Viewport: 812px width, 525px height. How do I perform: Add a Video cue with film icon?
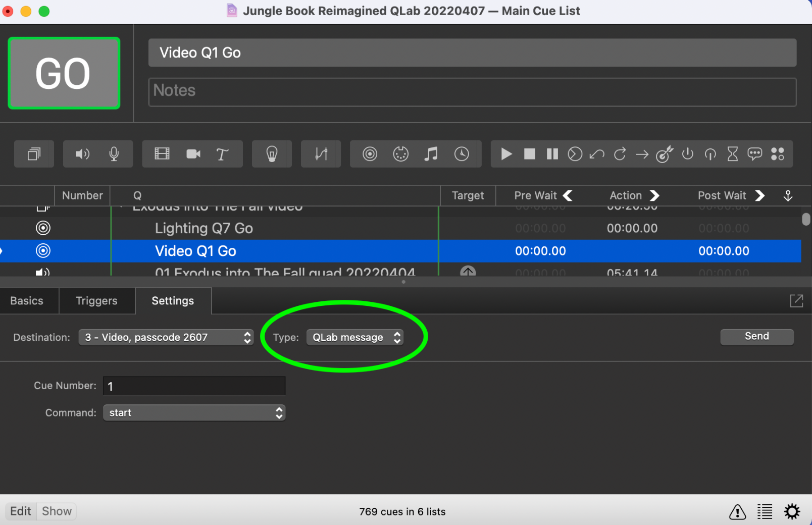[x=162, y=154]
